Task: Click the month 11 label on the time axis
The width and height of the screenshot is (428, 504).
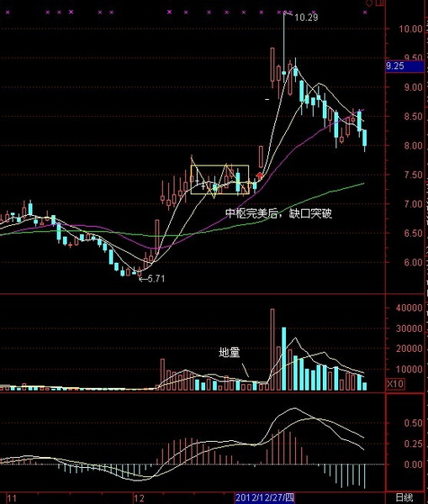Action: click(x=12, y=498)
